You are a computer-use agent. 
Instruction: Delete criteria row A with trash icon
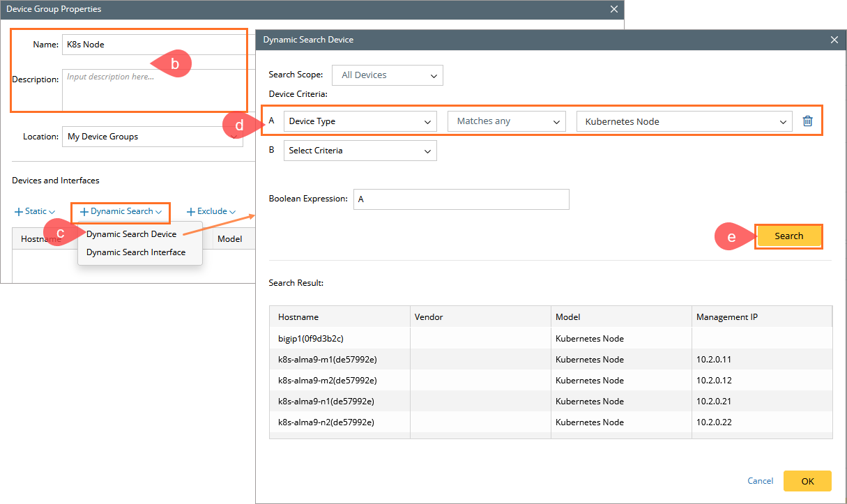click(807, 121)
